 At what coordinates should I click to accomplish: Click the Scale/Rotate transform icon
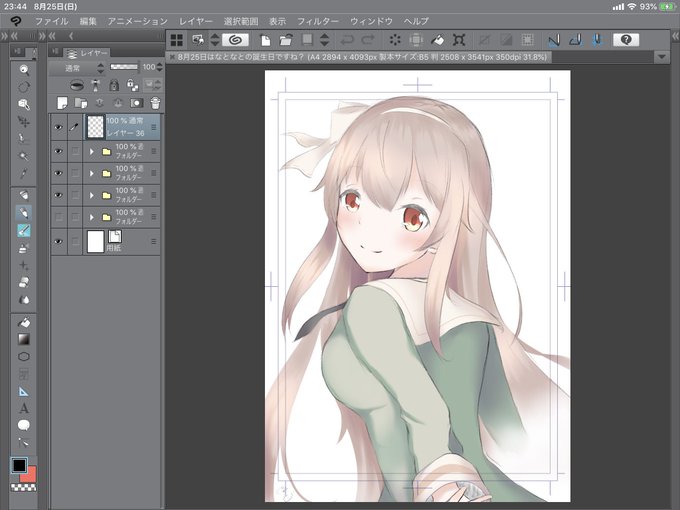point(459,40)
